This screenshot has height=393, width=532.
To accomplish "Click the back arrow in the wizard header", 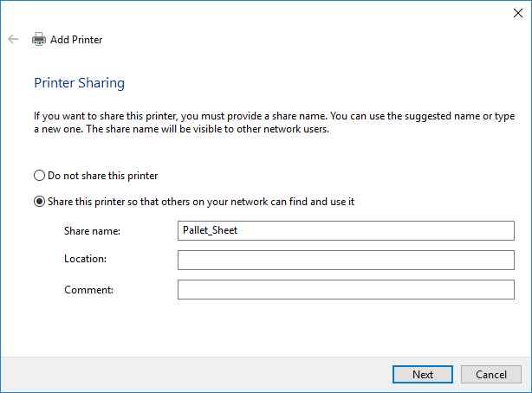I will pos(13,39).
